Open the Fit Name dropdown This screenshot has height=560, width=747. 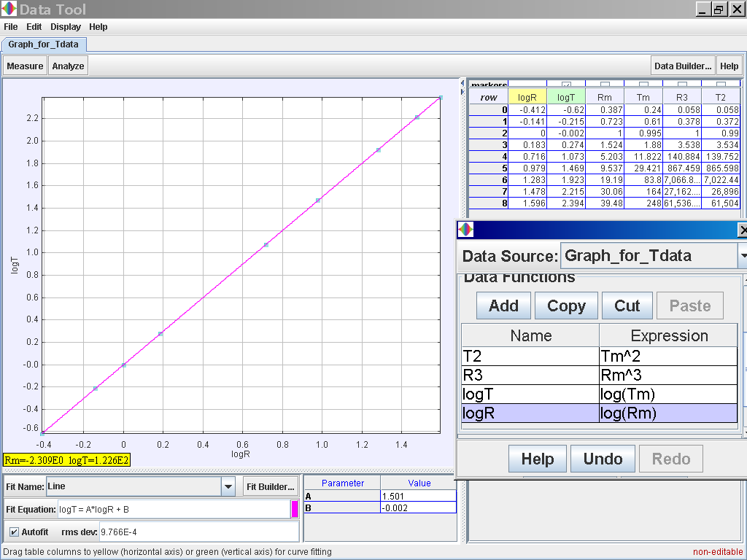tap(228, 486)
